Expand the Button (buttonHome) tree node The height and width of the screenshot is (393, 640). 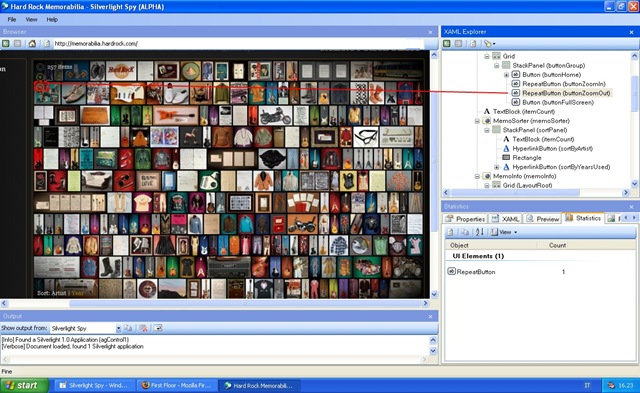click(506, 75)
